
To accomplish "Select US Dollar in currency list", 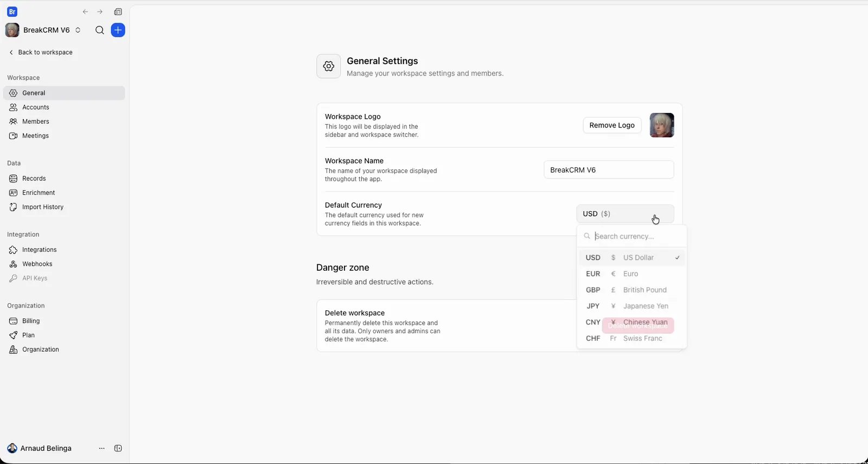I will [632, 258].
